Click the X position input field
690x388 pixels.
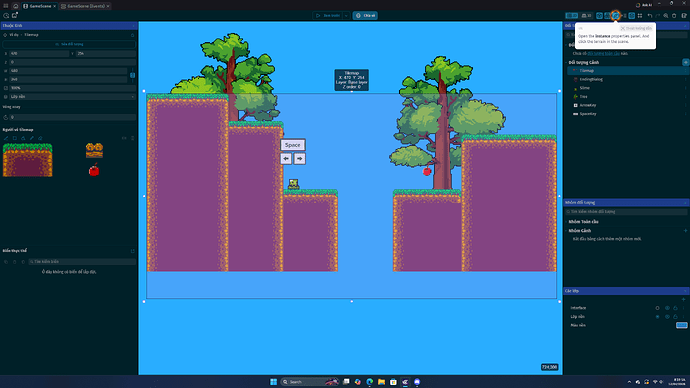coord(39,53)
